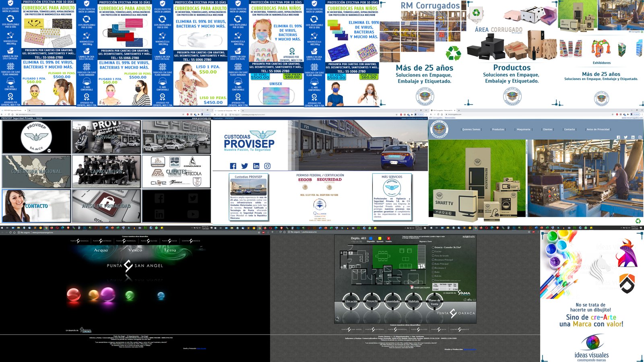Click the RM Corrugados round logo
644x362 pixels.
(440, 130)
